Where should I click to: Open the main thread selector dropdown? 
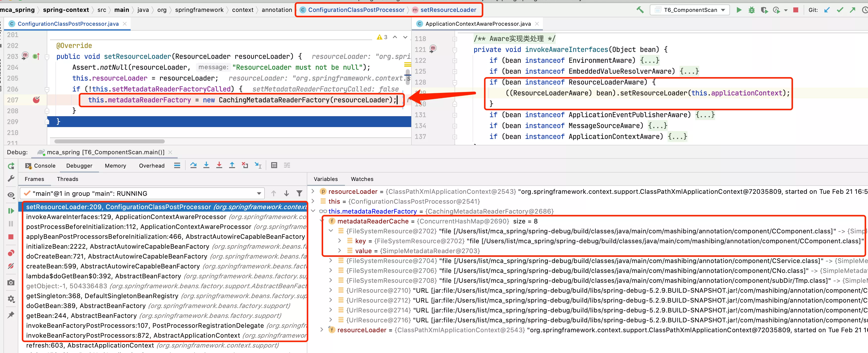pyautogui.click(x=142, y=194)
